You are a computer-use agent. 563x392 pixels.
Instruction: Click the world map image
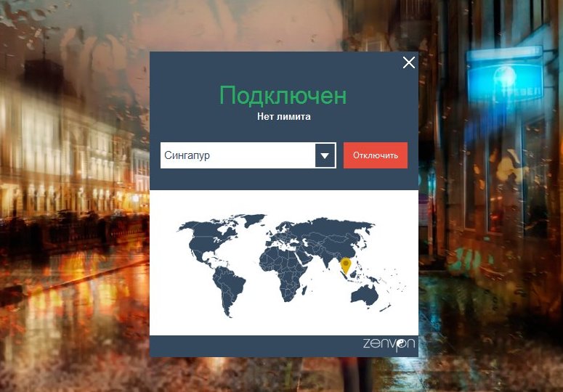pyautogui.click(x=291, y=266)
